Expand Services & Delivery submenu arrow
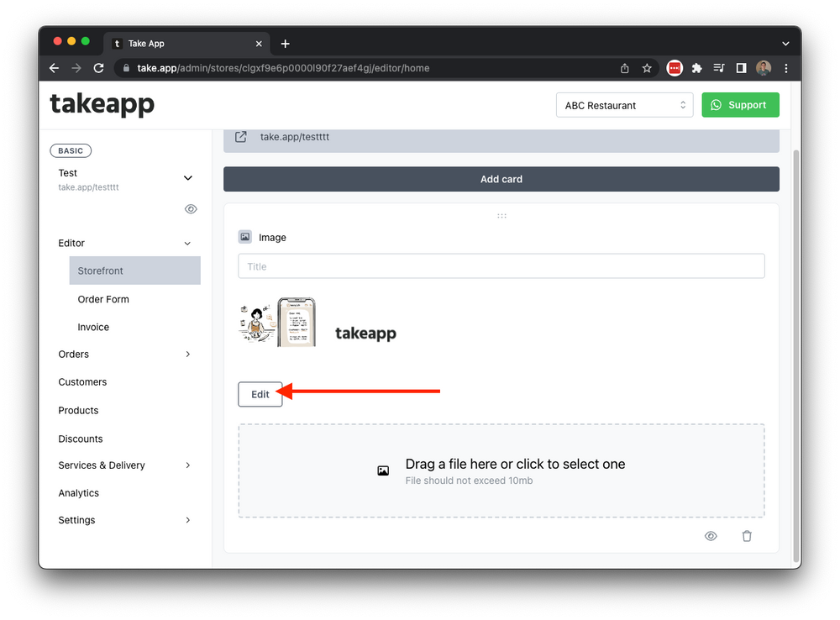The image size is (840, 620). click(188, 465)
